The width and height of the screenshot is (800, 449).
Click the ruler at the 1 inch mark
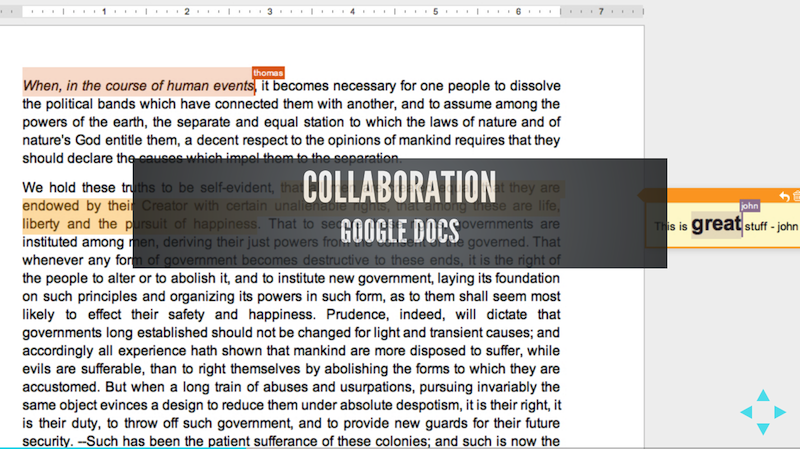pyautogui.click(x=104, y=11)
